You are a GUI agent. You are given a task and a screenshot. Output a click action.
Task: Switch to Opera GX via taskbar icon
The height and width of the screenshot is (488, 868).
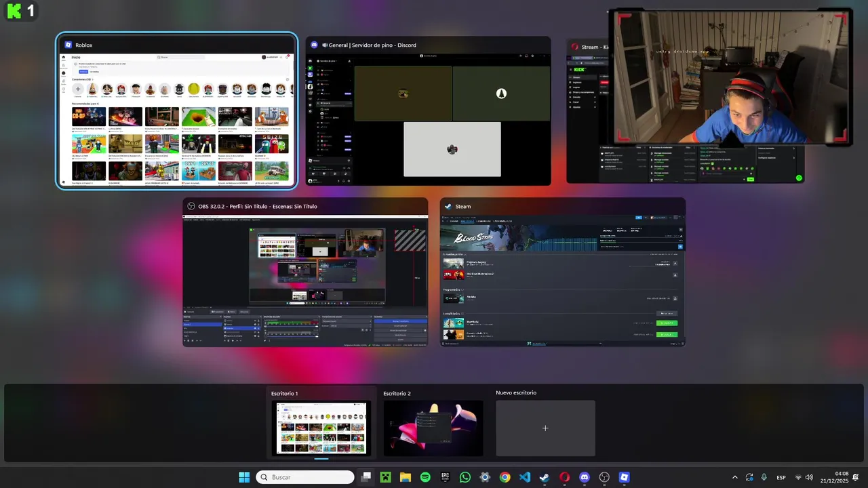point(564,477)
